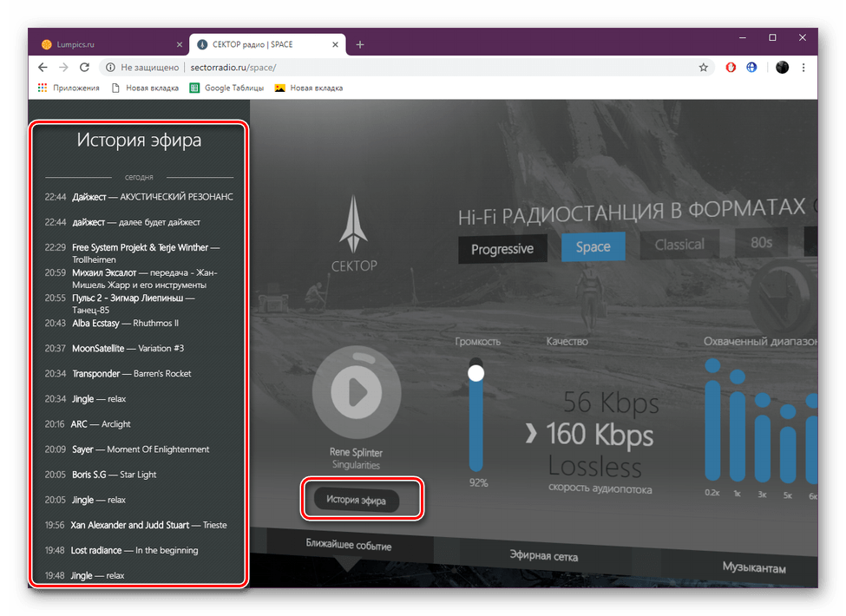Click 22:44 дайджест — далее будет дайджест entry

point(122,222)
